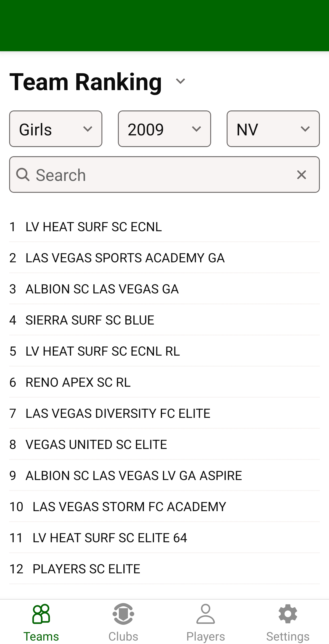Screen dimensions: 329x644
Task: Select LAS VEGAS SPORTS ACADEMY GA
Action: pos(125,258)
